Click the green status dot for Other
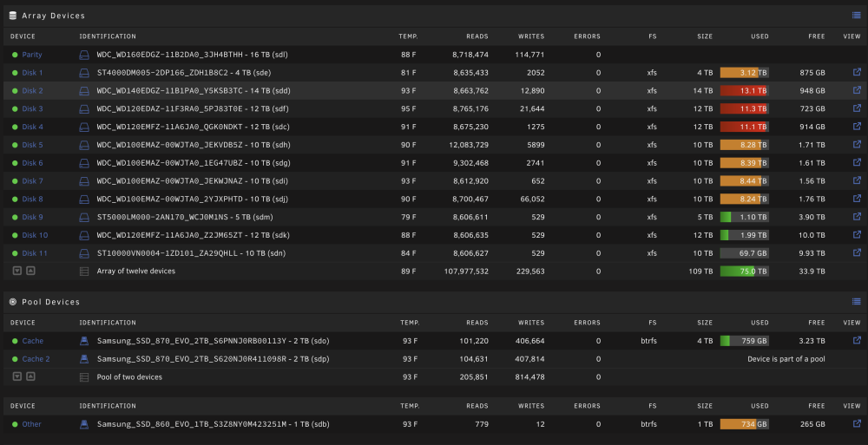Image resolution: width=868 pixels, height=445 pixels. 15,424
